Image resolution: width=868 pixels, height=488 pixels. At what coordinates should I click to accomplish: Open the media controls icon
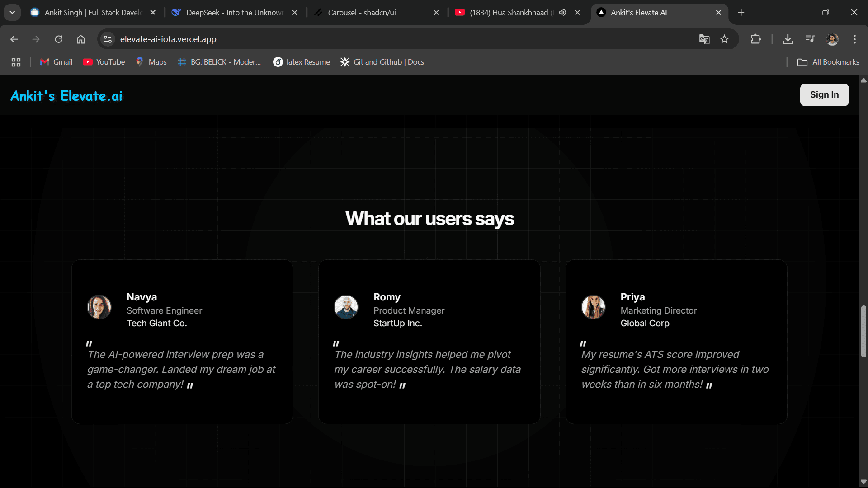click(810, 39)
